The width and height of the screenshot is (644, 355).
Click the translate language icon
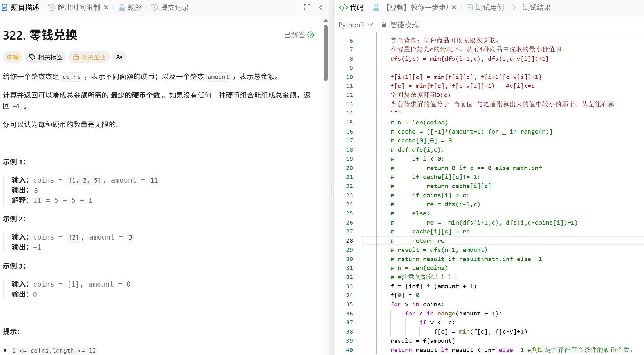pyautogui.click(x=119, y=57)
